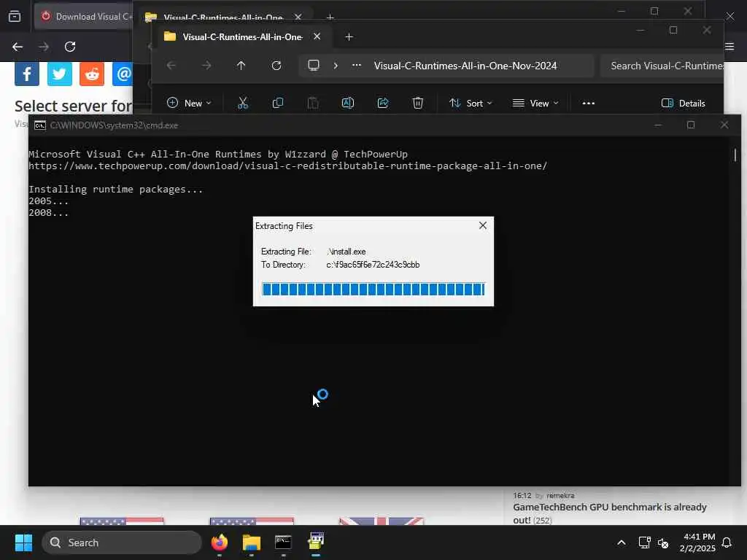
Task: Reload the Firefox page
Action: pyautogui.click(x=70, y=47)
